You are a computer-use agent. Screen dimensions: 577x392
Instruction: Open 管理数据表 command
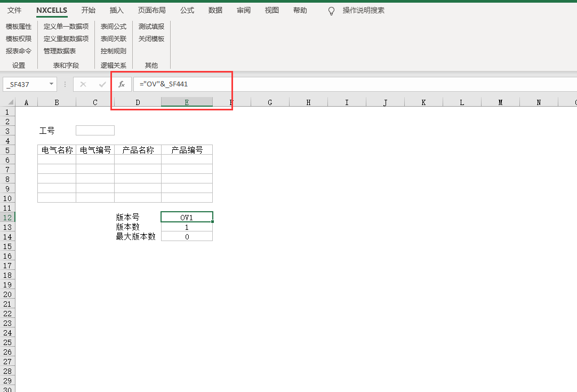[60, 51]
